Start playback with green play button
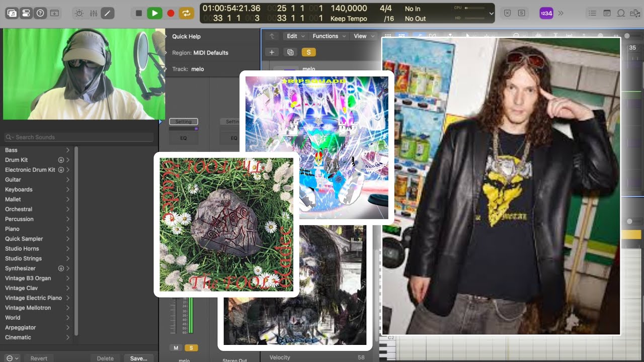 (155, 14)
